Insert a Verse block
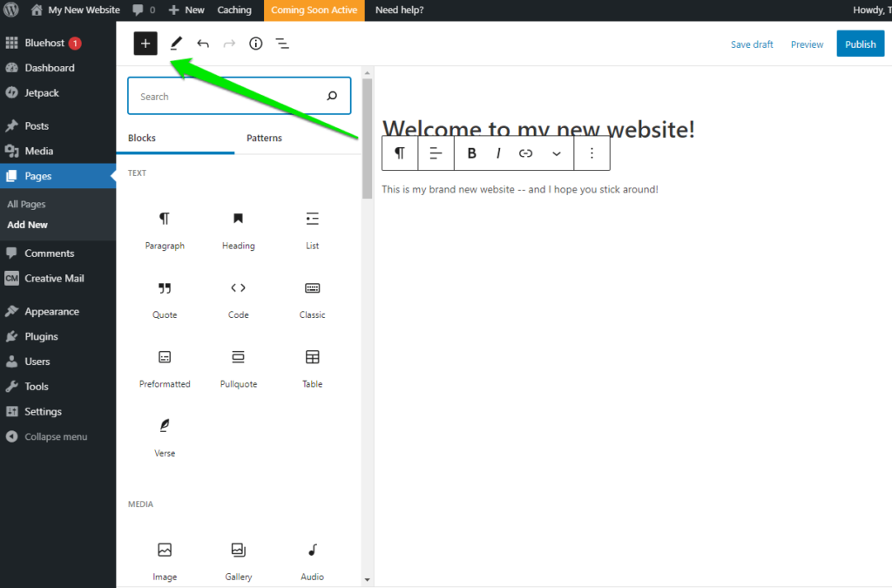The image size is (892, 588). 165,438
